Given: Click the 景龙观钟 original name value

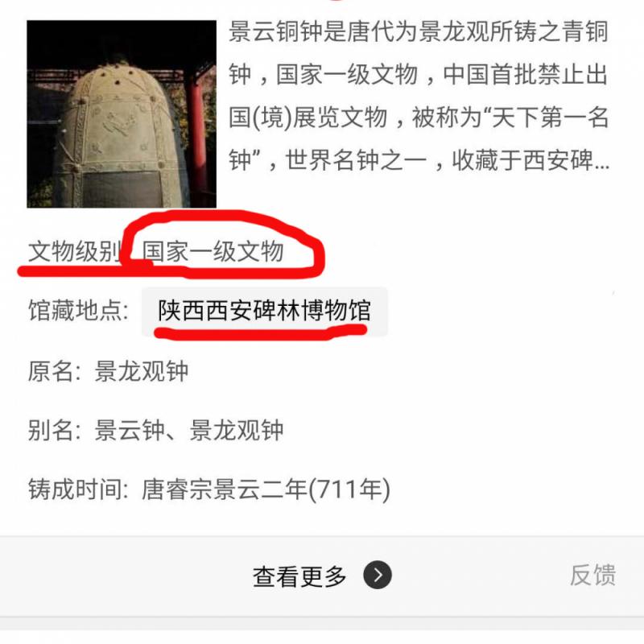Looking at the screenshot, I should point(142,371).
